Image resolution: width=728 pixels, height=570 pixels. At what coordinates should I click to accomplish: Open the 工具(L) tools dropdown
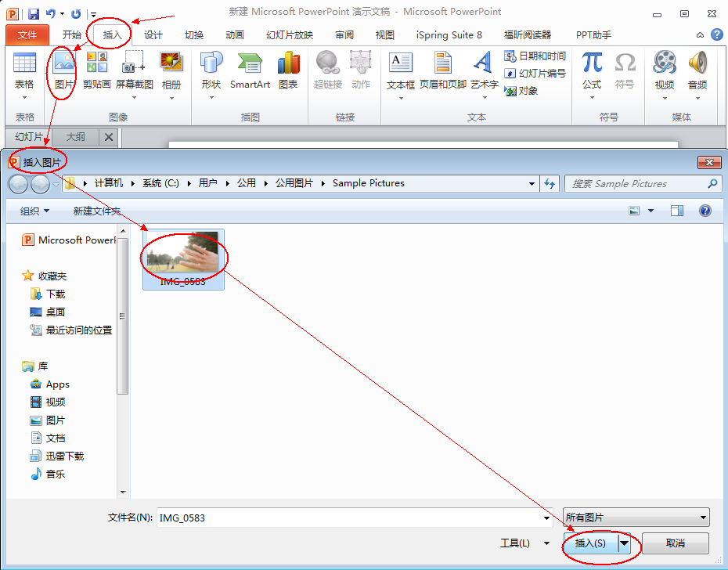(x=525, y=543)
